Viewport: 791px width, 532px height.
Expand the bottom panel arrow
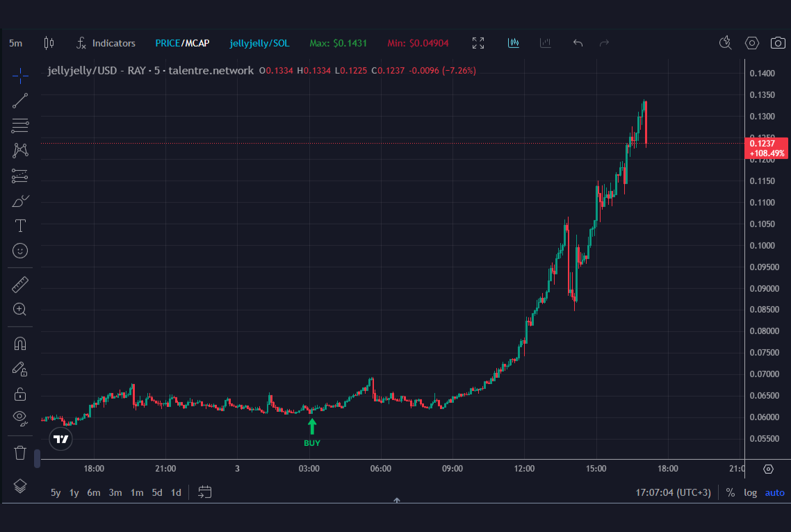[397, 500]
